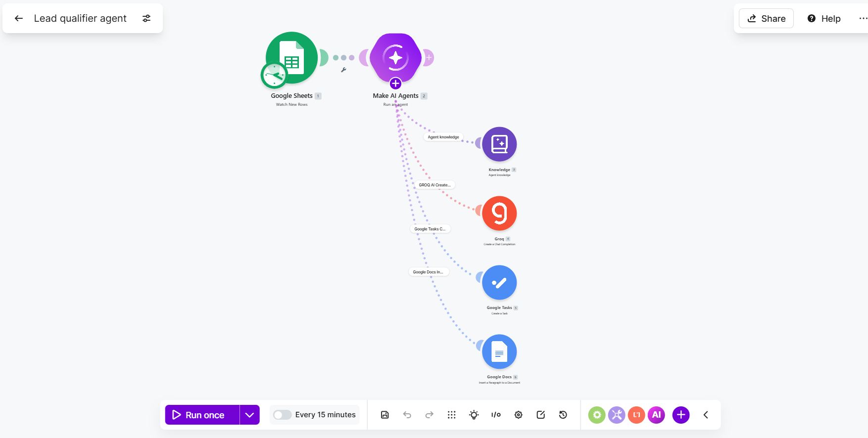Open scenario options sliders icon beside title
This screenshot has width=868, height=438.
(x=146, y=18)
